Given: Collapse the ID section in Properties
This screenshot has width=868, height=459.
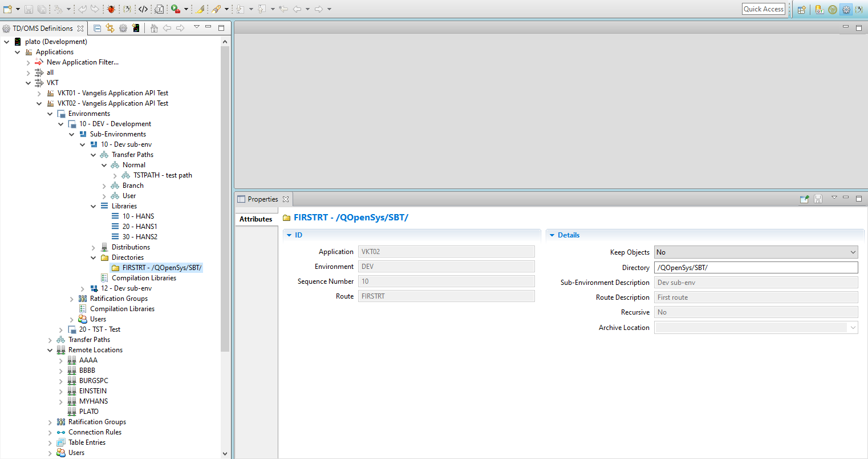Looking at the screenshot, I should 289,235.
